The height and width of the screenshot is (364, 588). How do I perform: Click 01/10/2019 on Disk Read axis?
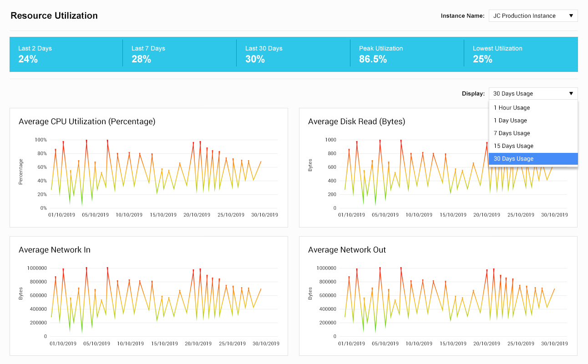pos(351,215)
